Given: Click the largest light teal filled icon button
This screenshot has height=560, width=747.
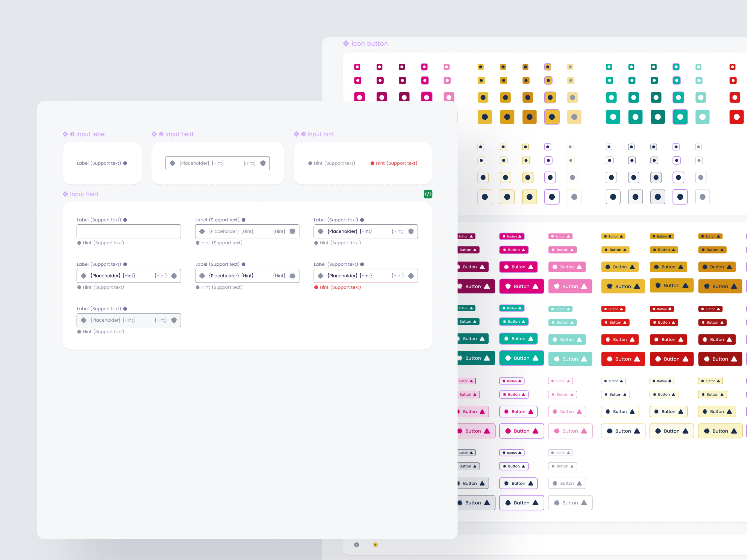Looking at the screenshot, I should pyautogui.click(x=702, y=117).
